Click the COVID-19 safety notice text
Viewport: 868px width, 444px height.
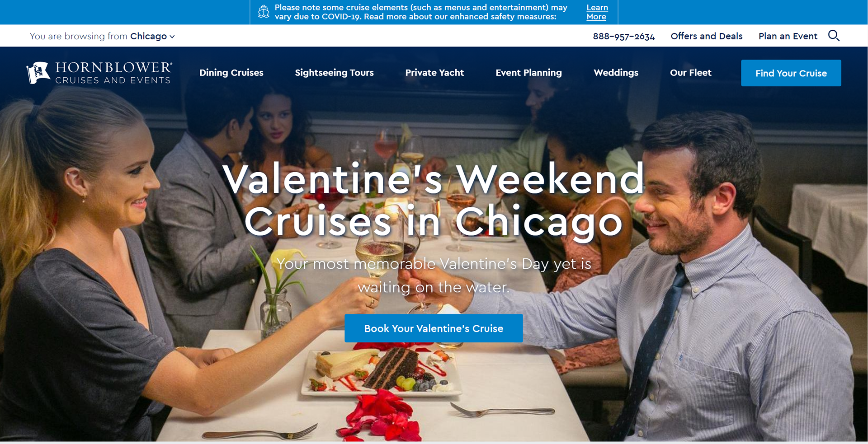(421, 12)
